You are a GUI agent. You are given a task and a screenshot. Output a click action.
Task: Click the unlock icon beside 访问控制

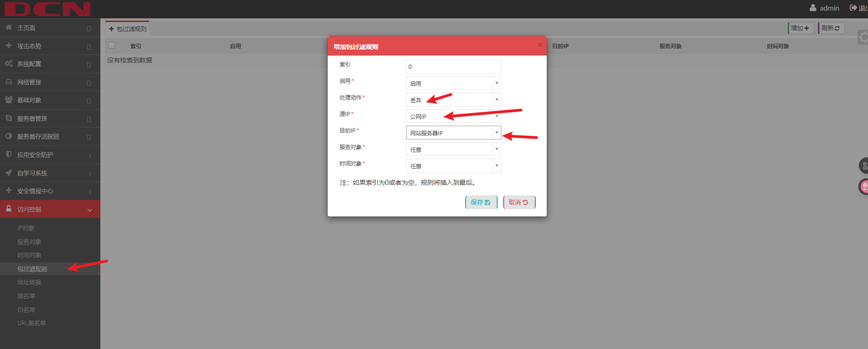tap(9, 209)
